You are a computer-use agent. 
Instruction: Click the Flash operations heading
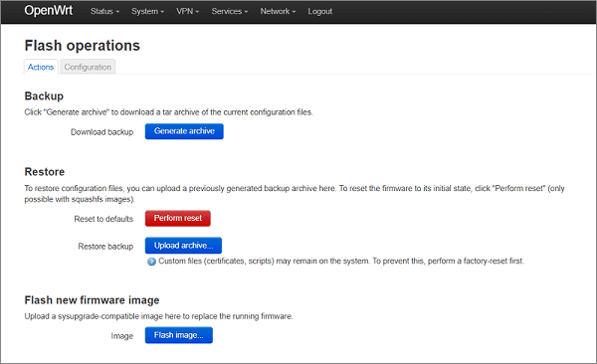click(x=83, y=46)
